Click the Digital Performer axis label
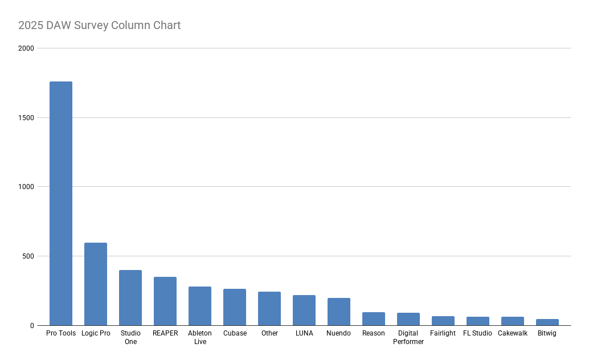 point(408,337)
